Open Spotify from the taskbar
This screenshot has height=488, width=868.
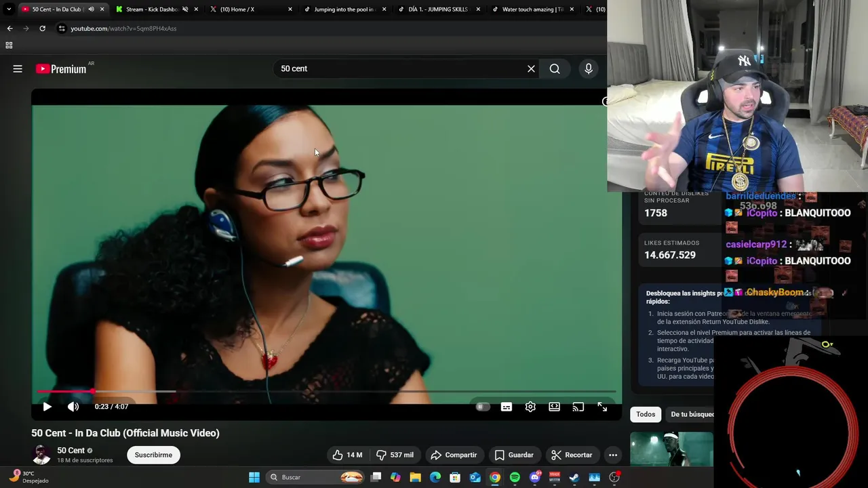515,477
